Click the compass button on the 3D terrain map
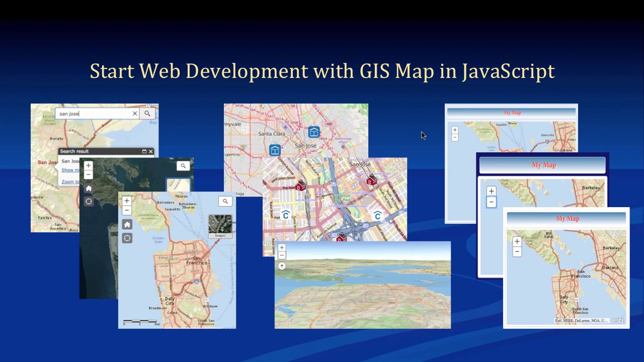 coord(282,266)
